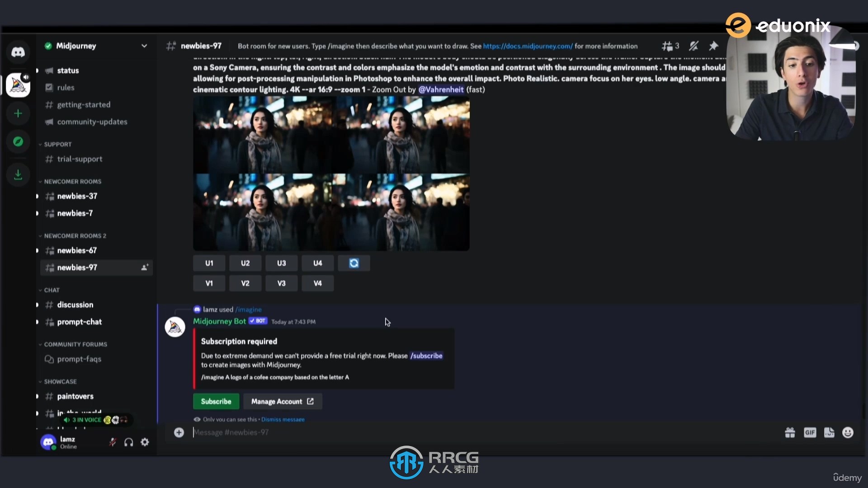Click the 3 IN VOICE indicator
This screenshot has height=488, width=868.
(96, 420)
